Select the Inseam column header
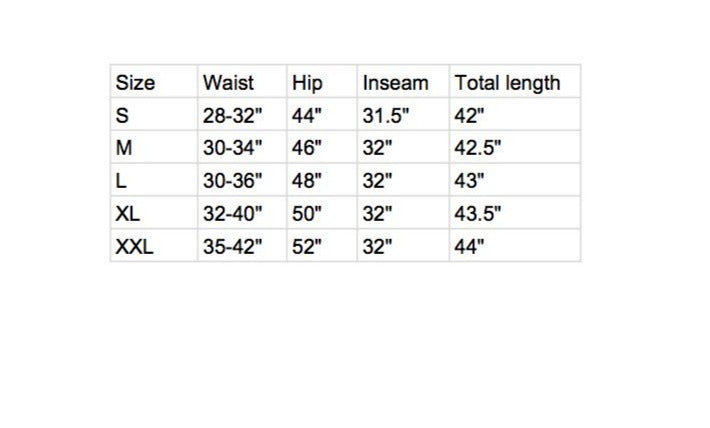 (395, 83)
